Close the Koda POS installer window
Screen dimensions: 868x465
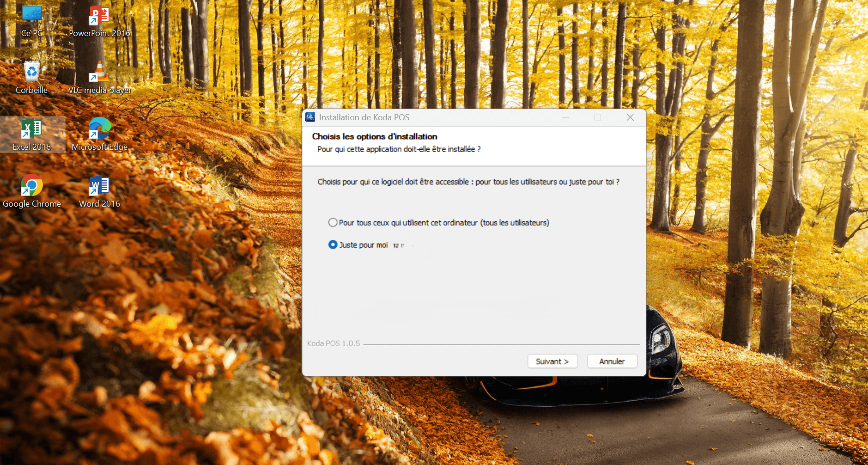[630, 117]
